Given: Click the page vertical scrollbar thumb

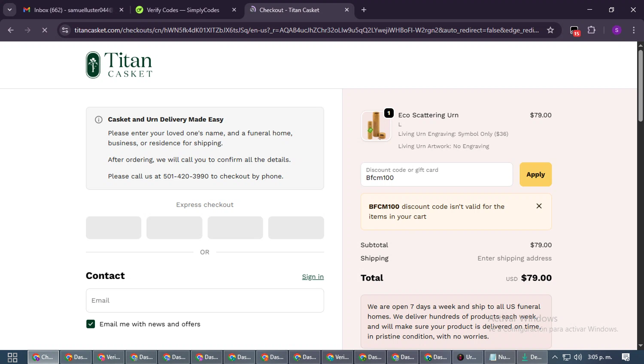Looking at the screenshot, I should [640, 85].
